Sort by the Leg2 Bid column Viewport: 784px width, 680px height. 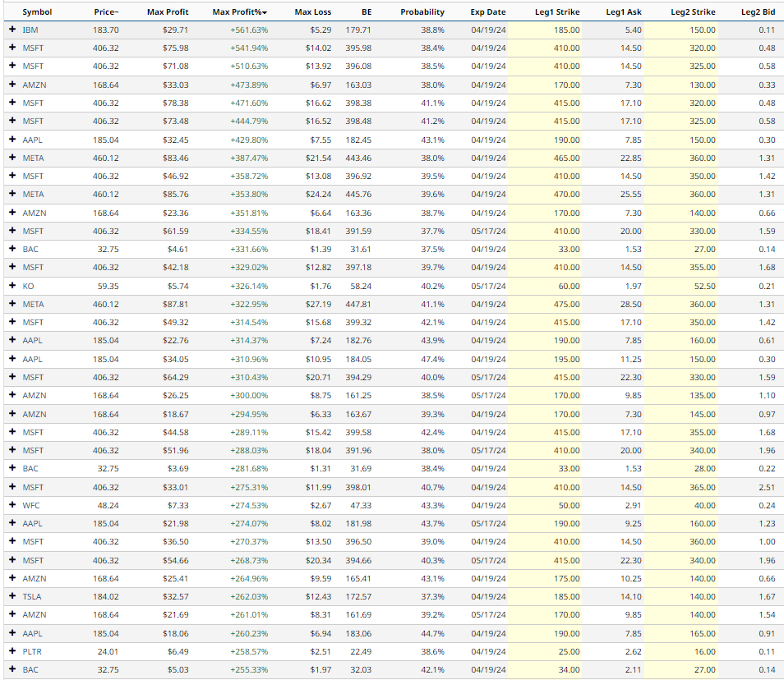pos(758,12)
